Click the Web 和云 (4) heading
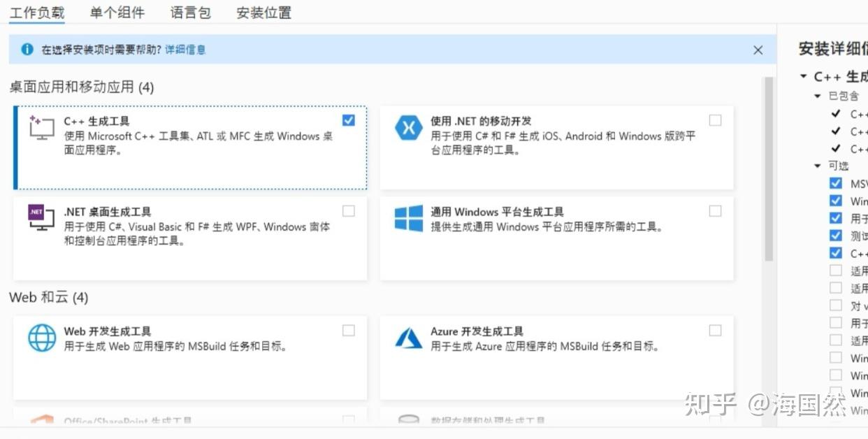 pos(49,298)
